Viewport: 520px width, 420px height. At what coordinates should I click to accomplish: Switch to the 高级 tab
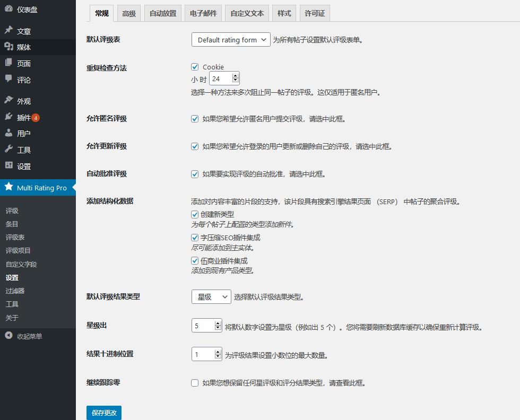click(129, 14)
